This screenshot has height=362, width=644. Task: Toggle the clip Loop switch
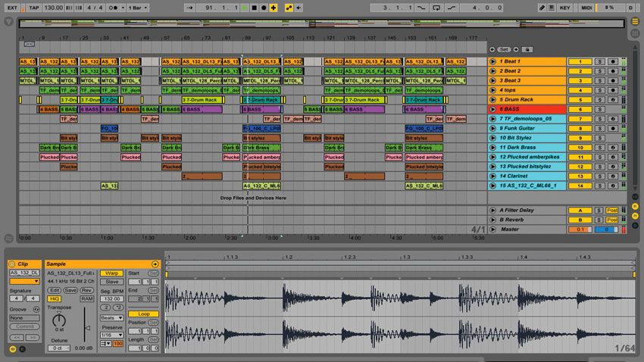click(x=143, y=314)
